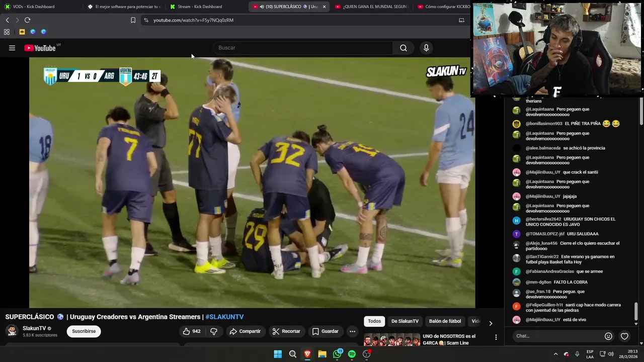This screenshot has height=362, width=644.
Task: Open Windows taskbar search
Action: 292,354
